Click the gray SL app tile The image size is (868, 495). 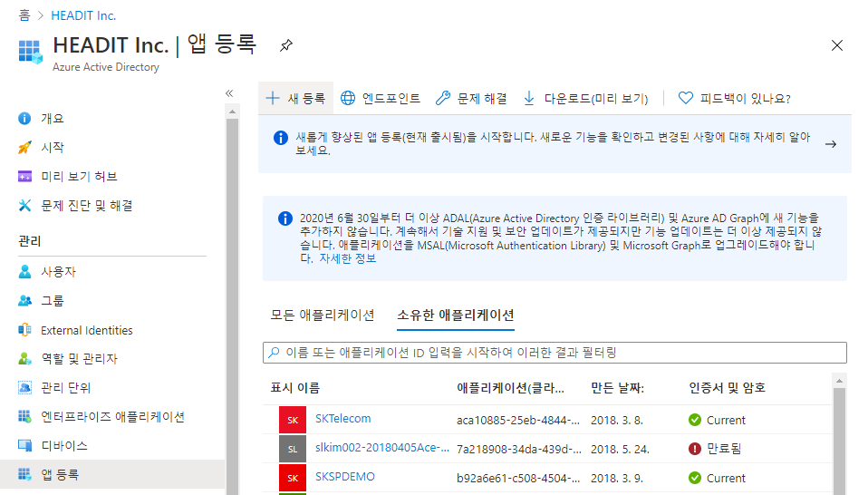[x=293, y=449]
